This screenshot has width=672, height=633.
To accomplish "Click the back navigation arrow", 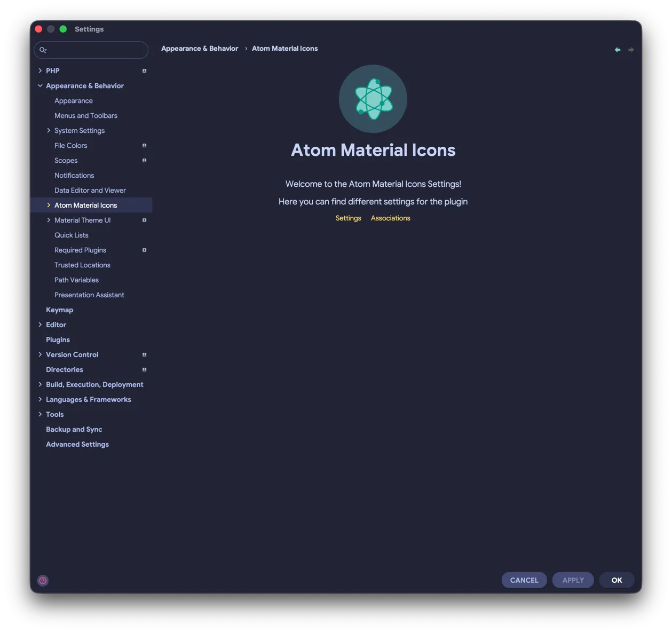I will pyautogui.click(x=618, y=50).
